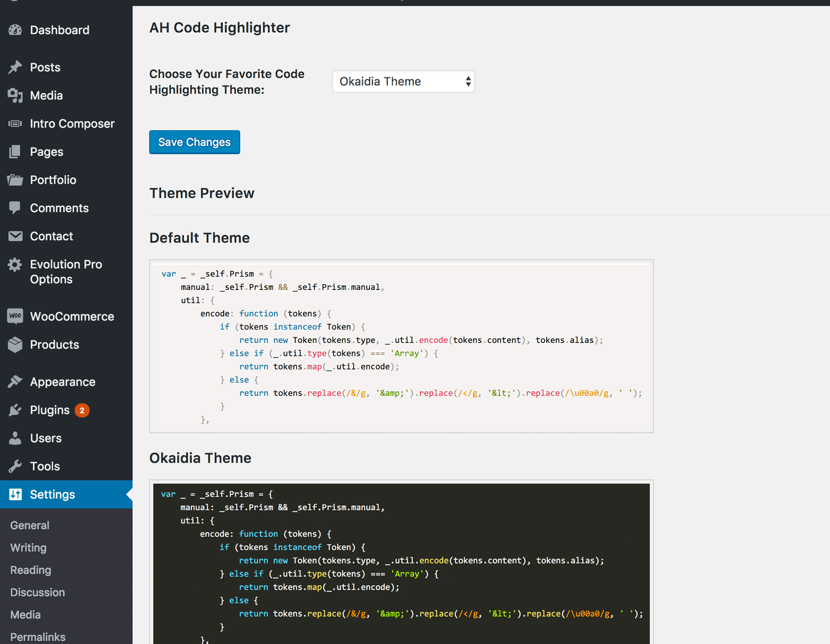
Task: Go to Comments section
Action: click(59, 208)
